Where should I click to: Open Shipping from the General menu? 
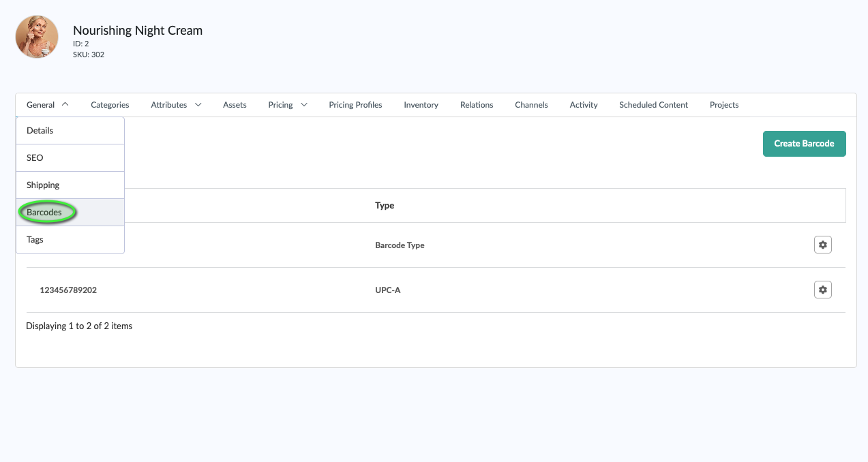tap(43, 185)
